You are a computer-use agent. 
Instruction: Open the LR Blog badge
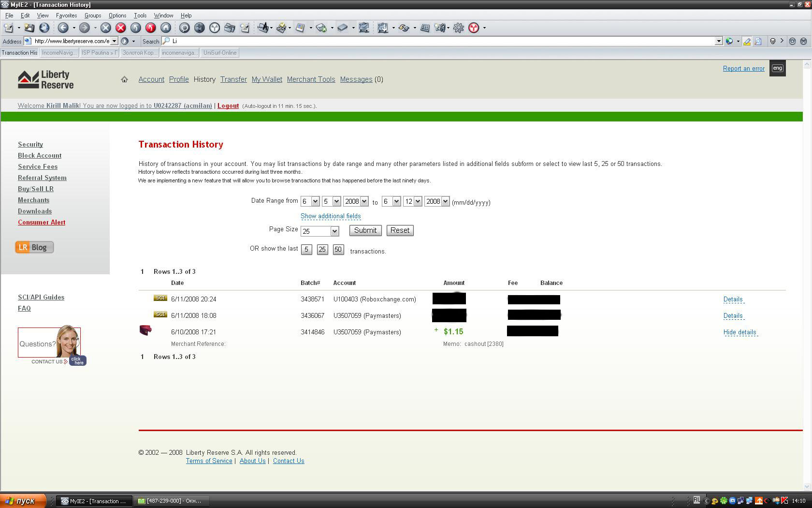coord(34,247)
